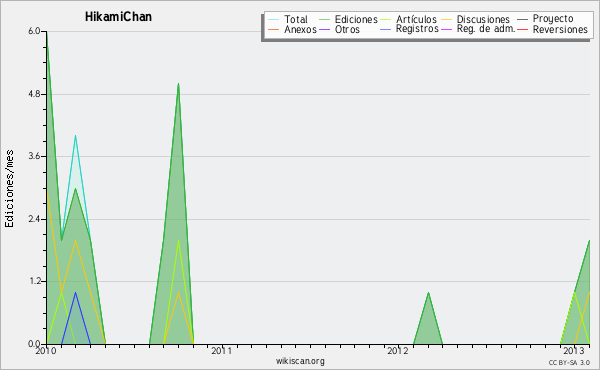Click the 6.0 y-axis value
The image size is (600, 370).
[34, 31]
